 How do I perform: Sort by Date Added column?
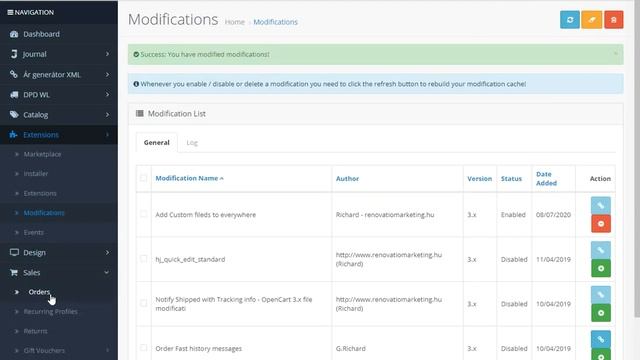pyautogui.click(x=547, y=178)
